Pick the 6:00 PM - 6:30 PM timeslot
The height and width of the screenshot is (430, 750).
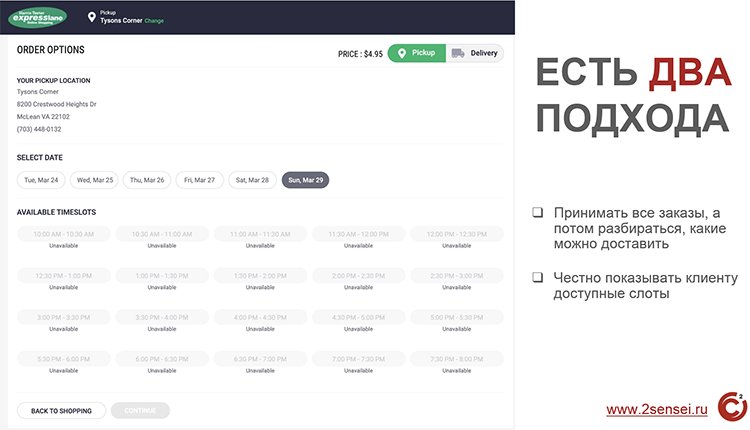click(162, 359)
